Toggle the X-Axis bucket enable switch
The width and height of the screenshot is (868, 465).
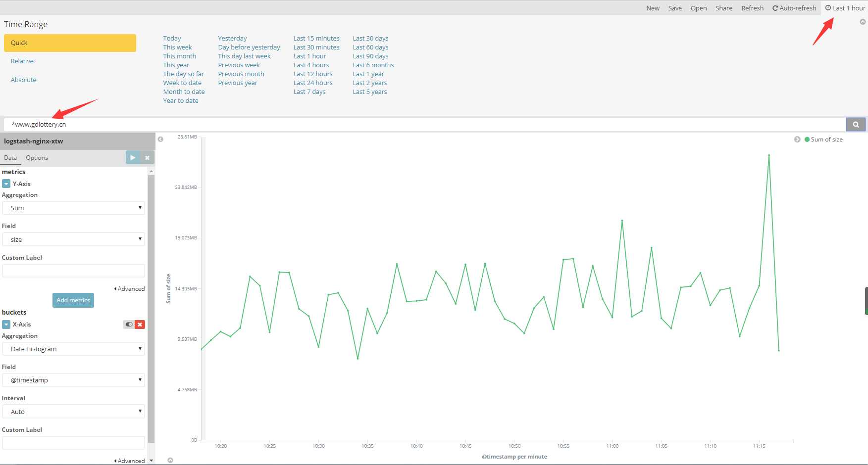129,325
